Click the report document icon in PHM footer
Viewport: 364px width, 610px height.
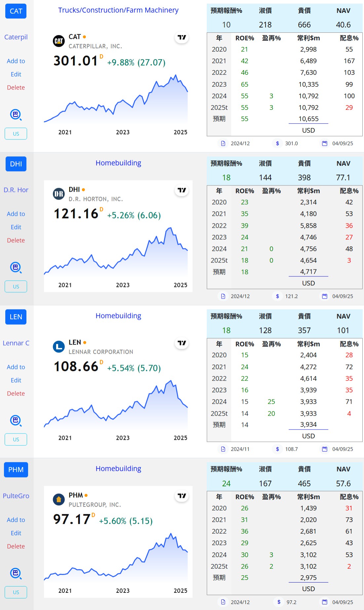(x=223, y=602)
